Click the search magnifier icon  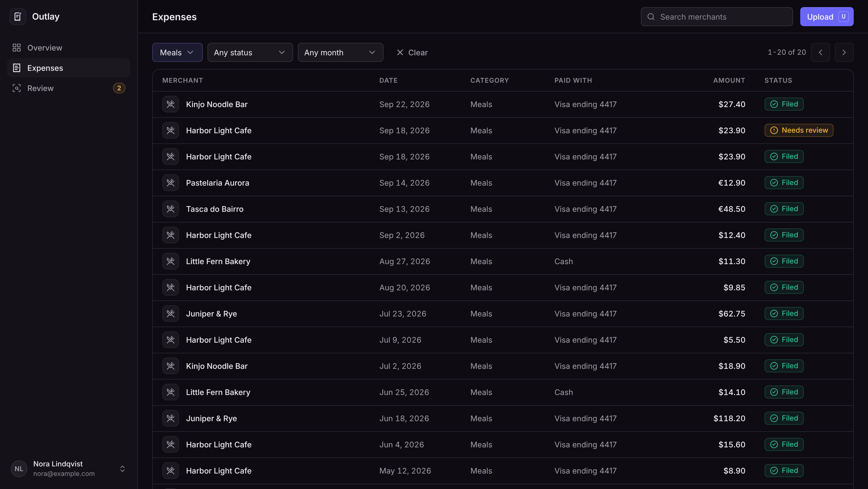(651, 17)
